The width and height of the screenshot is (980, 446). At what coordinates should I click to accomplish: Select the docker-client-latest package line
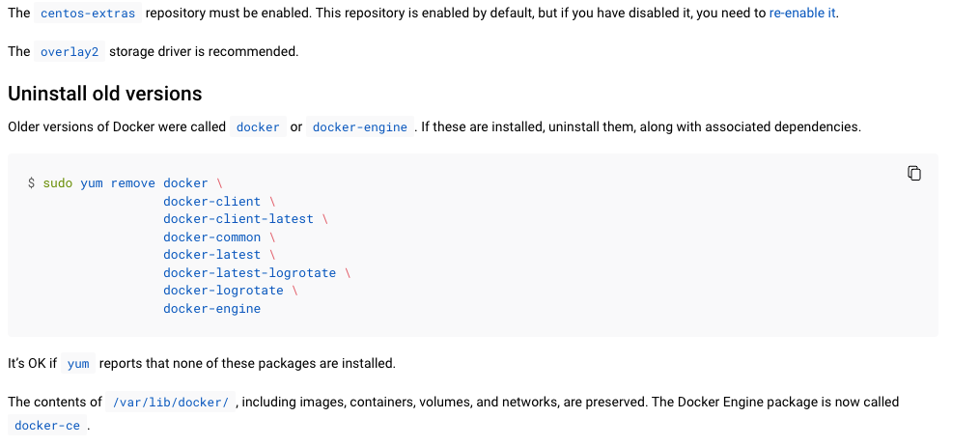[x=238, y=219]
